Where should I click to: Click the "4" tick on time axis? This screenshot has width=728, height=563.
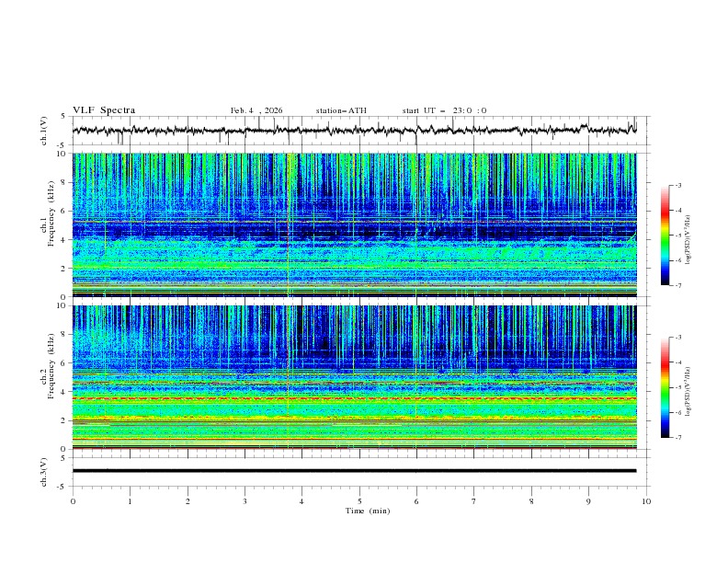(x=301, y=501)
